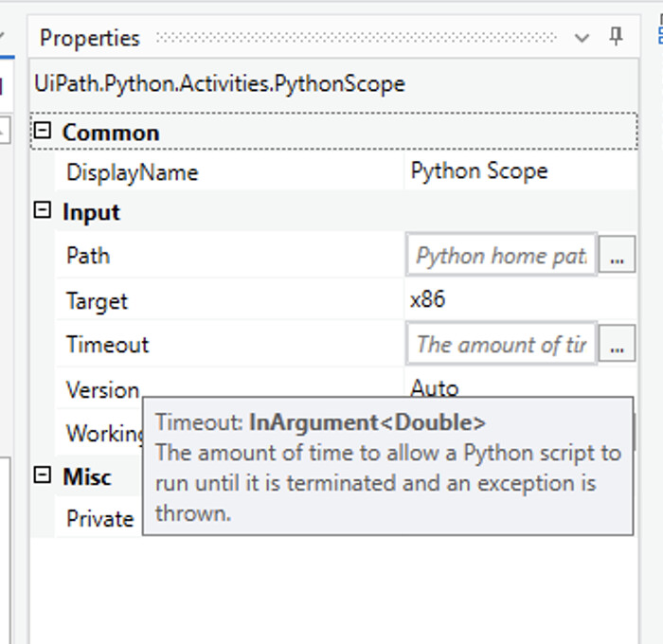Open the Properties window position dropdown arrow

pyautogui.click(x=582, y=38)
